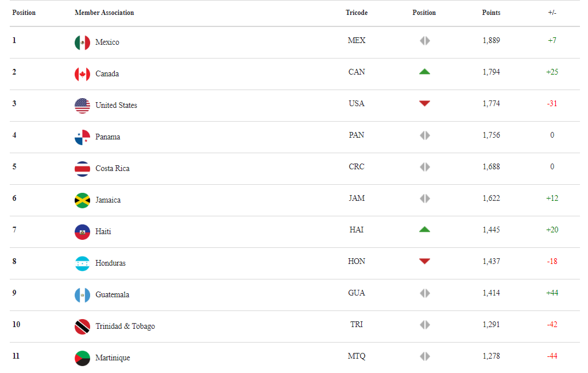Click the Tricode column header

tap(356, 13)
